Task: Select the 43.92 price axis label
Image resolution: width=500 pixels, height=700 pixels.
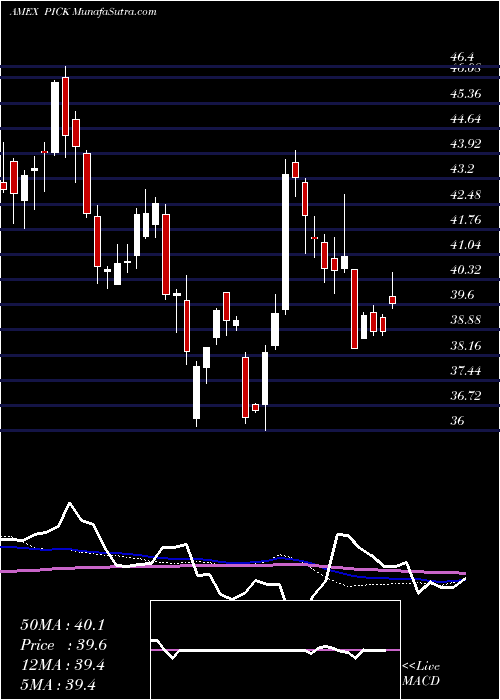Action: click(x=467, y=144)
